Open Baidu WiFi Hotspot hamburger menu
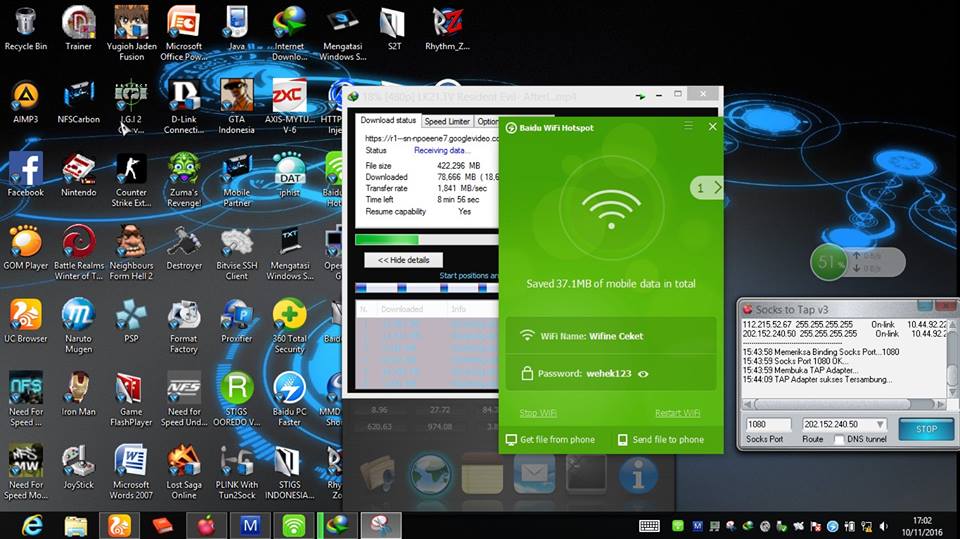This screenshot has height=539, width=960. tap(688, 126)
